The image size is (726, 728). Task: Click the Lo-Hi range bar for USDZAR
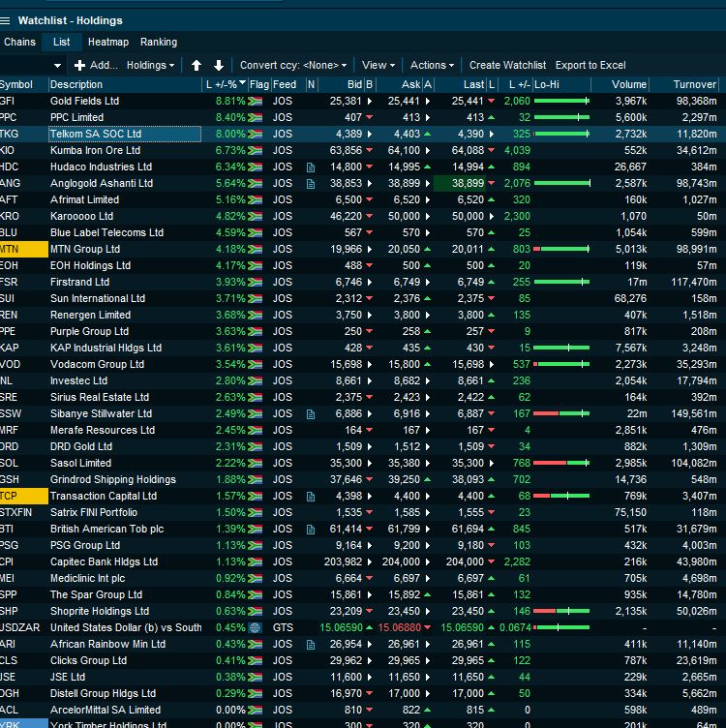561,627
